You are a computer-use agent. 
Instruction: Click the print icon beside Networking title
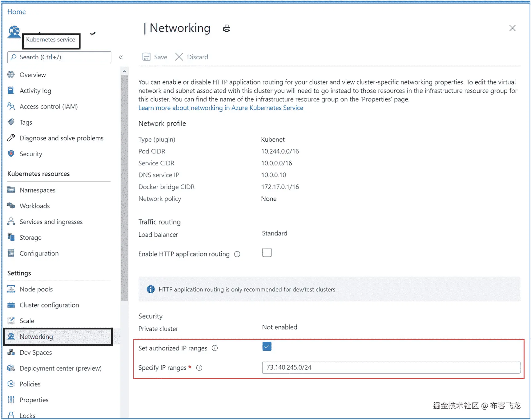pos(227,28)
